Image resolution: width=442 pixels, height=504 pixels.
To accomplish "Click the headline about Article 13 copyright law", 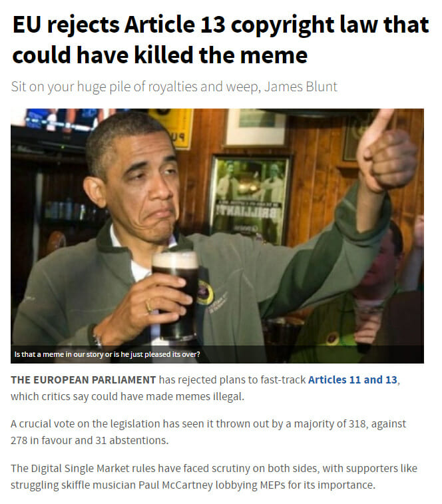I will pos(220,39).
